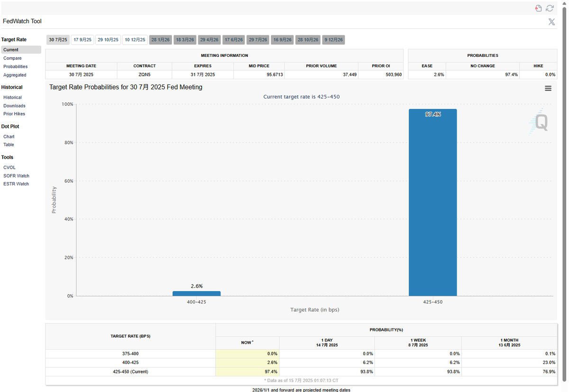Viewport: 569px width, 392px height.
Task: Switch to the 17 6月26 meeting tab
Action: (x=234, y=40)
